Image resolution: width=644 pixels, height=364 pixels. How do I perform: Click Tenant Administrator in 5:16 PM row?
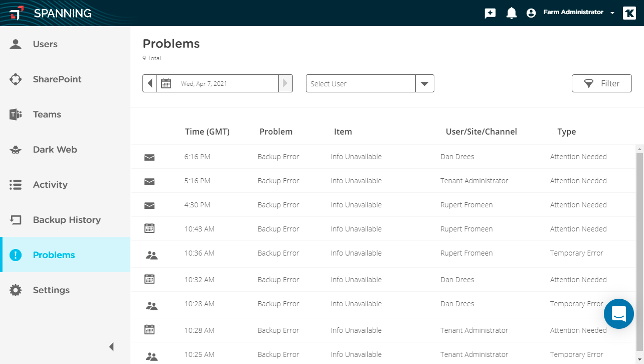pos(474,181)
